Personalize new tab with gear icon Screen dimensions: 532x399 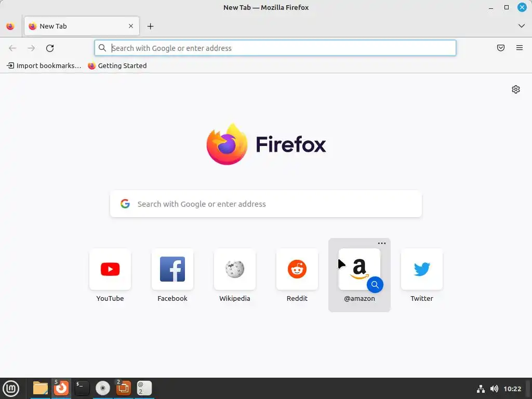[x=516, y=89]
